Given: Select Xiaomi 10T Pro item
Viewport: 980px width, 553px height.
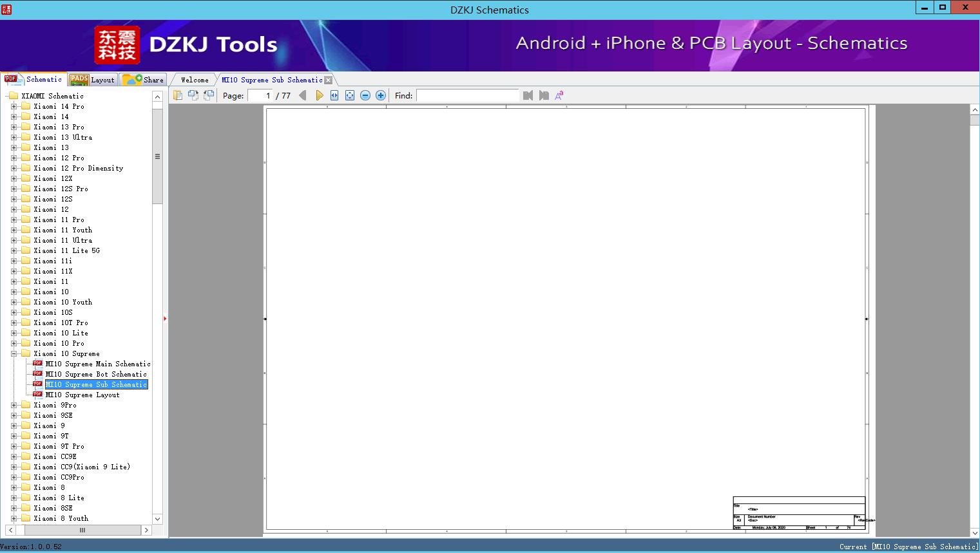Looking at the screenshot, I should 61,323.
